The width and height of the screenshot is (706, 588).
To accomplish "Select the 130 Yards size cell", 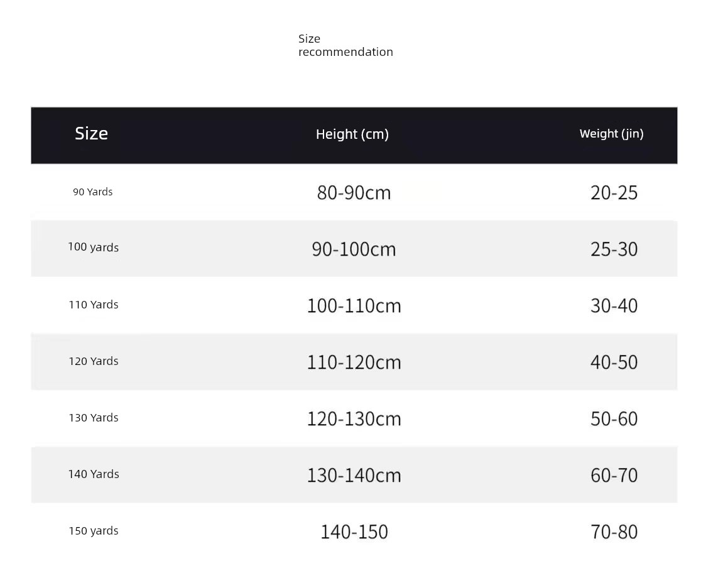I will pyautogui.click(x=94, y=418).
